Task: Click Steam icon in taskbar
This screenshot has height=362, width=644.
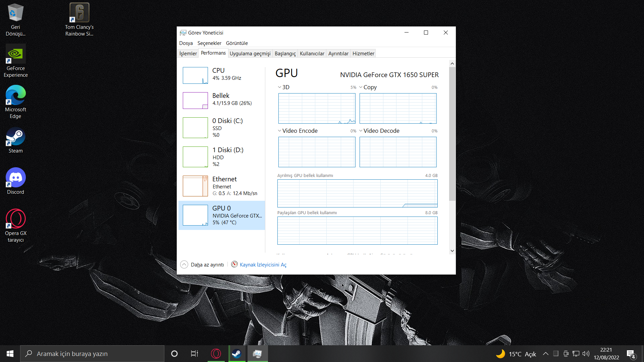Action: (236, 354)
